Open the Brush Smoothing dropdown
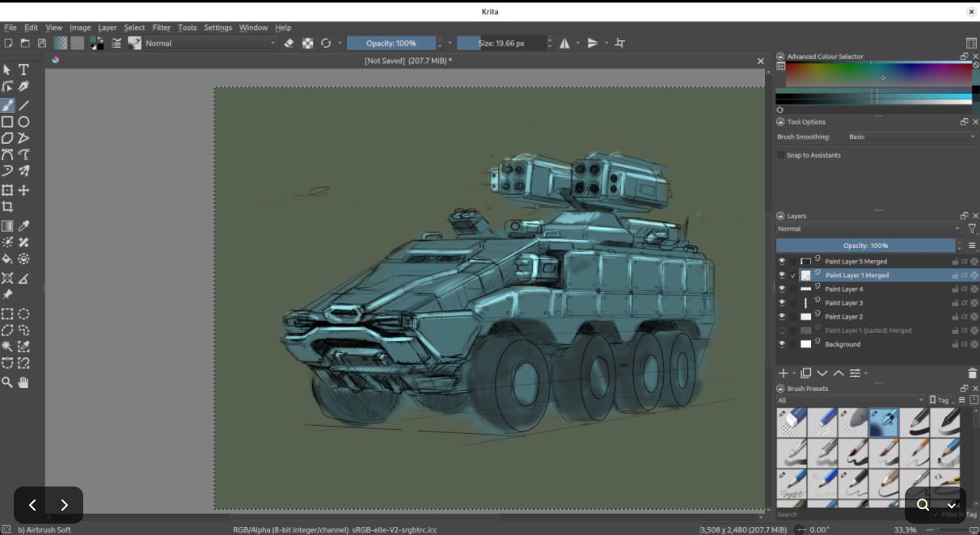 point(911,137)
